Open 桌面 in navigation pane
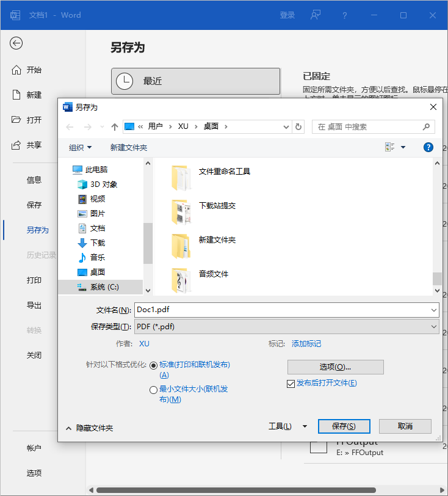 pyautogui.click(x=92, y=272)
